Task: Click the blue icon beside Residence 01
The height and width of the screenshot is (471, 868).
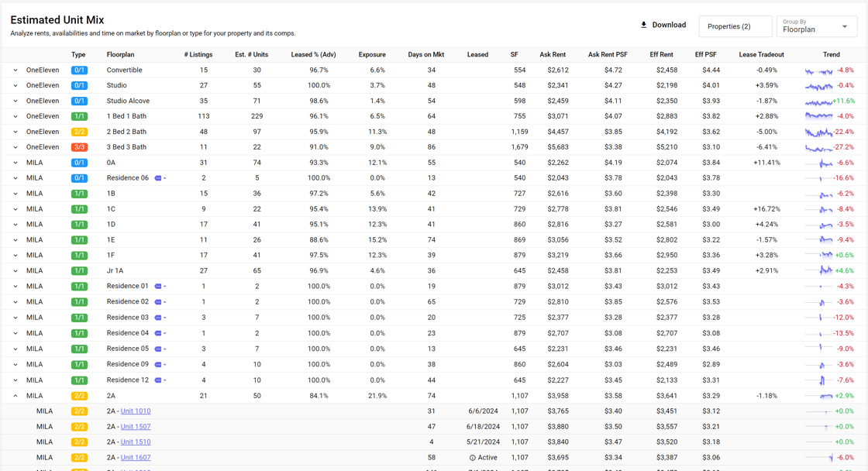Action: 158,286
